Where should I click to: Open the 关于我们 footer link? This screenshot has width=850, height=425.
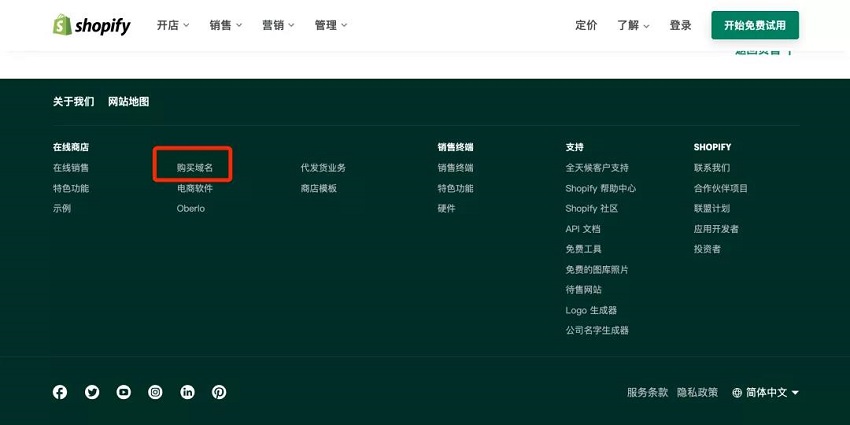click(x=74, y=101)
